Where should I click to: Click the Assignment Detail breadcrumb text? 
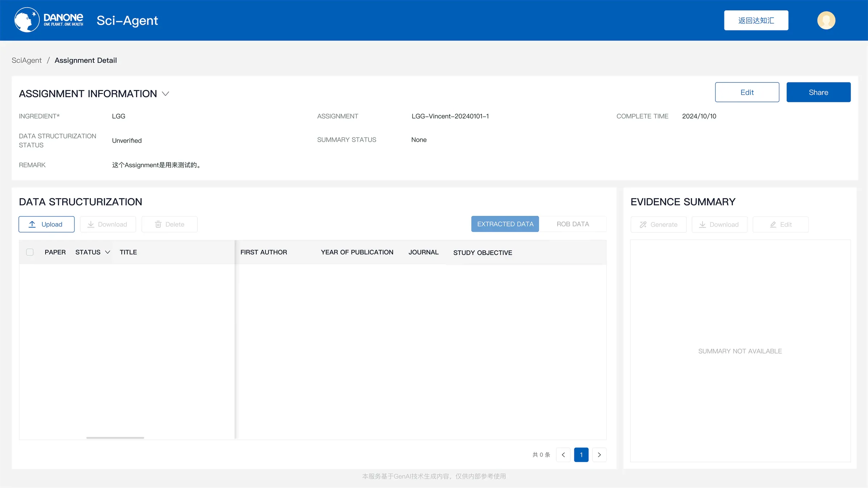(86, 60)
